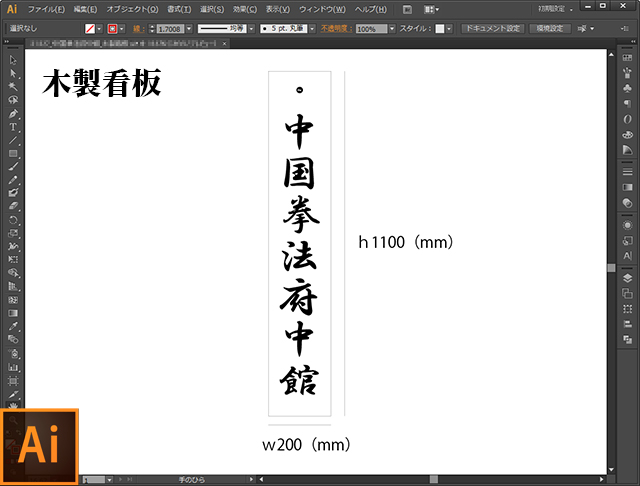Select the Direct Selection tool
Image resolution: width=640 pixels, height=486 pixels.
(x=13, y=73)
